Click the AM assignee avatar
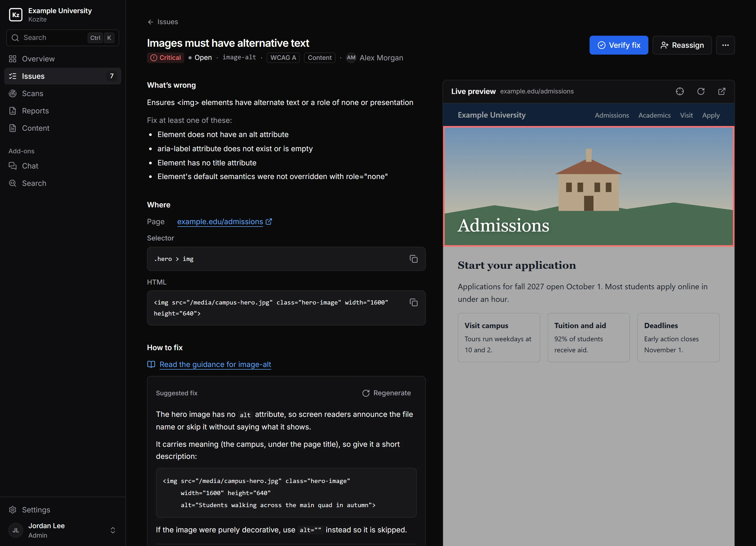 (x=351, y=58)
